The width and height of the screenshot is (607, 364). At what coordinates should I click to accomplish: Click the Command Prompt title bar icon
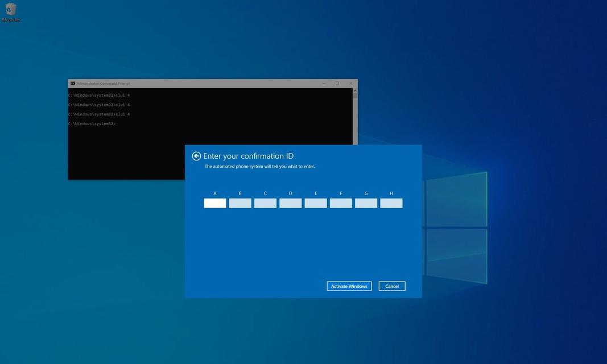point(72,84)
